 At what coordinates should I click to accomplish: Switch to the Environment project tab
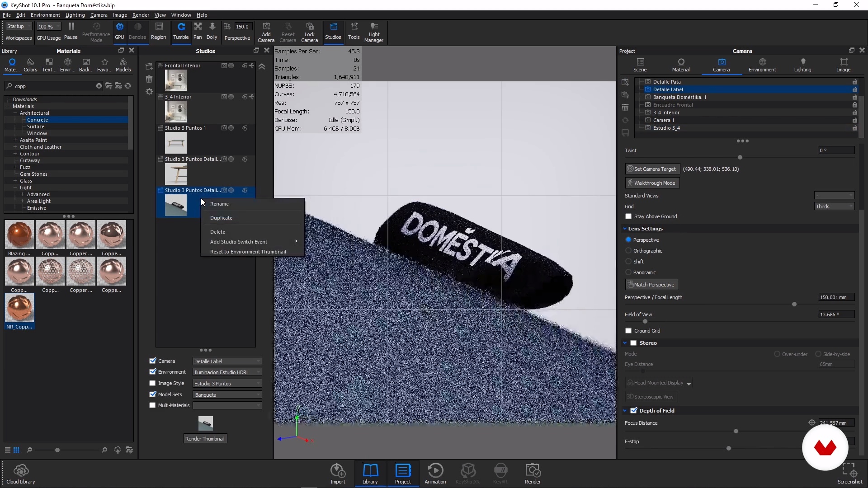[762, 65]
